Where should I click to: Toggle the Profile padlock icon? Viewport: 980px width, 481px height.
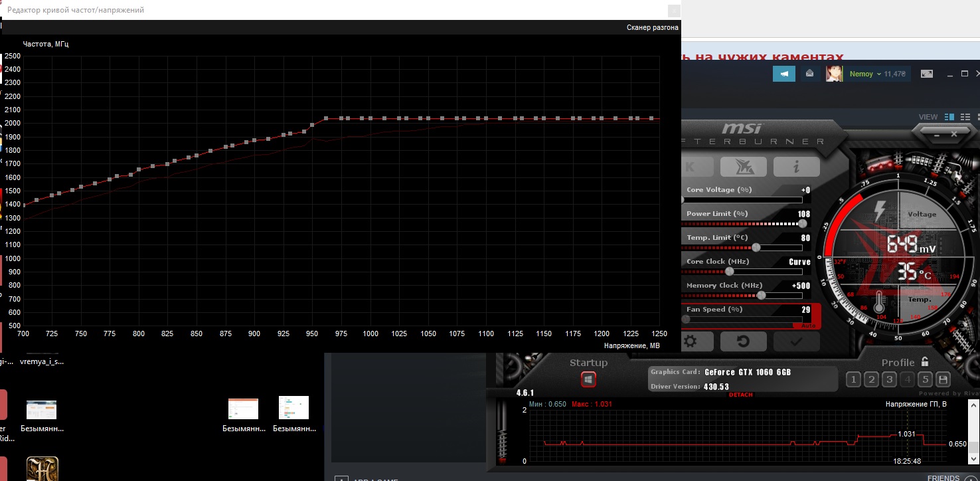925,362
